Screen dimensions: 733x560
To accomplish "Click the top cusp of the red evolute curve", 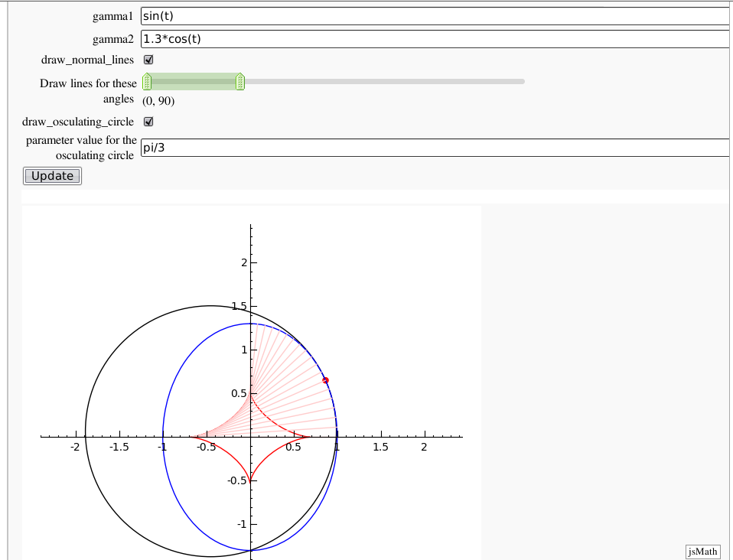I will coord(251,393).
